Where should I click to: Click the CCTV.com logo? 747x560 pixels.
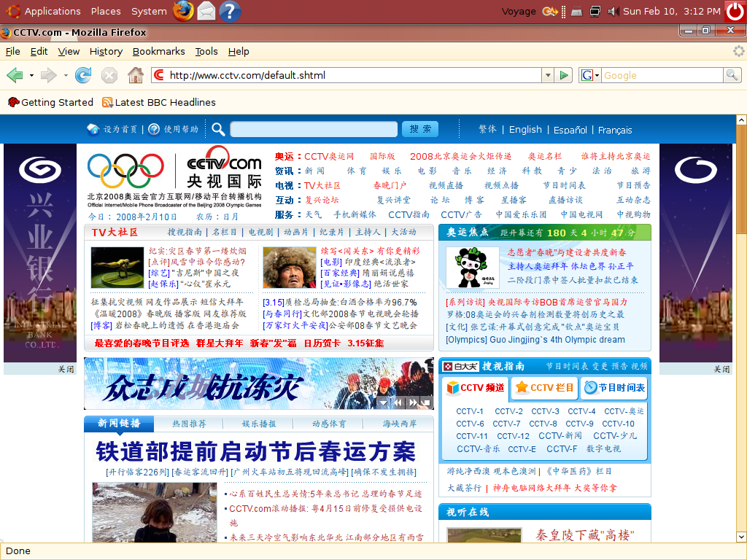click(x=223, y=166)
